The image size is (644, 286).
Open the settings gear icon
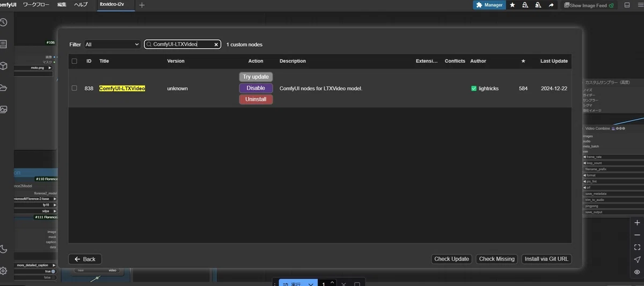coord(4,270)
